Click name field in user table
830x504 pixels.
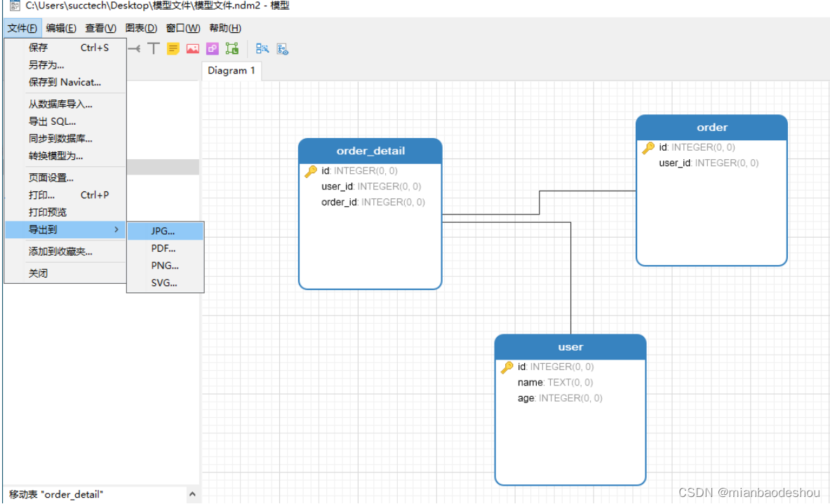point(555,382)
